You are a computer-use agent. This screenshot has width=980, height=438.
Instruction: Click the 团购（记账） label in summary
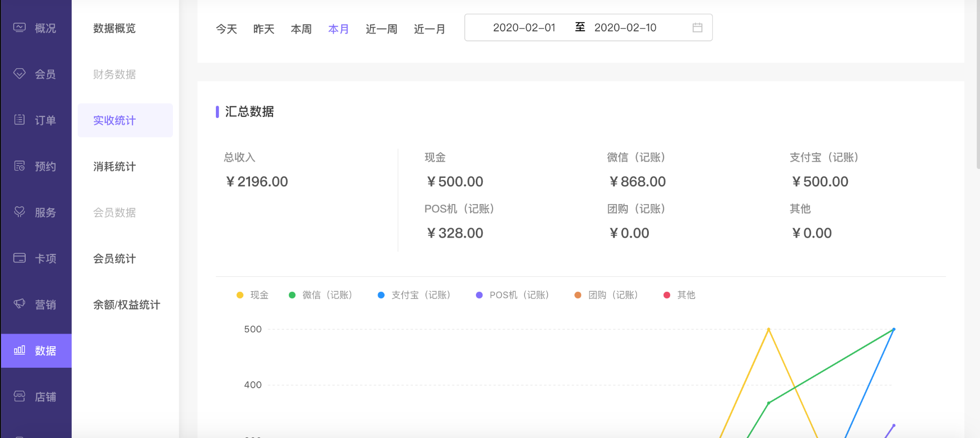tap(636, 209)
